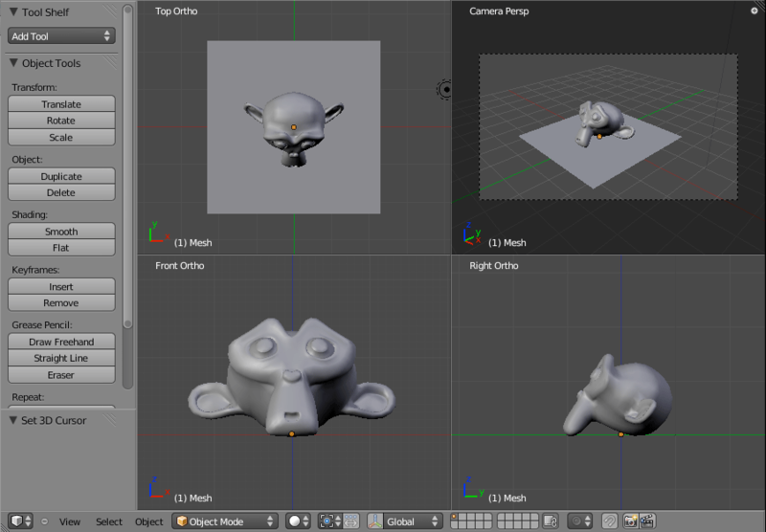Click OpenGL render image camera icon
The height and width of the screenshot is (532, 766).
point(631,521)
